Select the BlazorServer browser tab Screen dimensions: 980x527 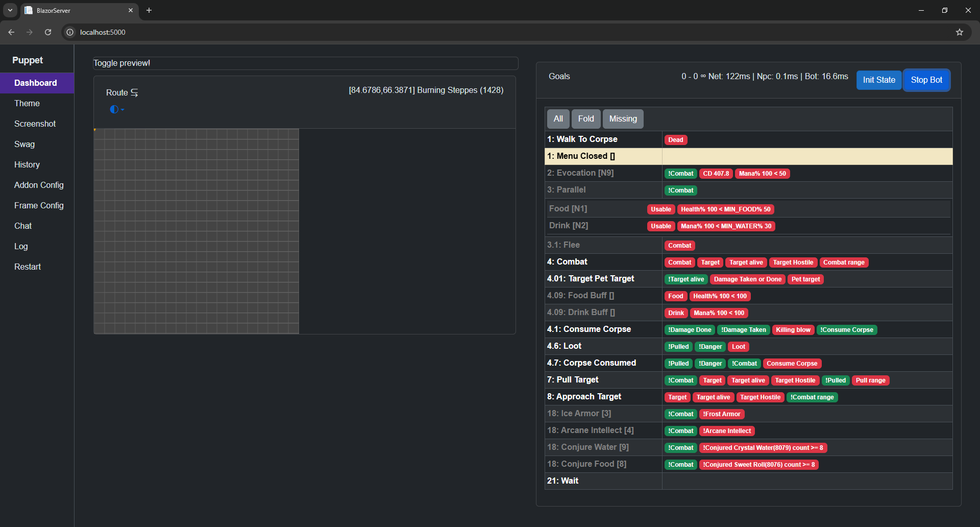(79, 10)
